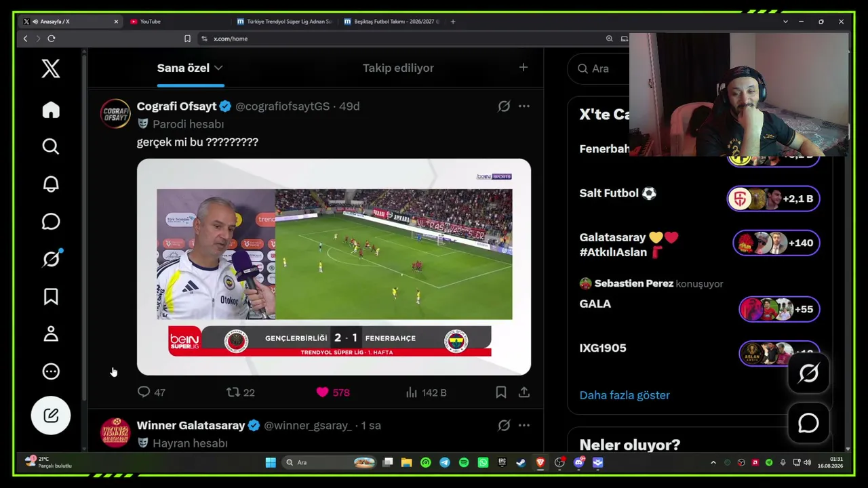This screenshot has height=488, width=868.
Task: Reply to the Cografi Ofsayt post
Action: coord(151,392)
